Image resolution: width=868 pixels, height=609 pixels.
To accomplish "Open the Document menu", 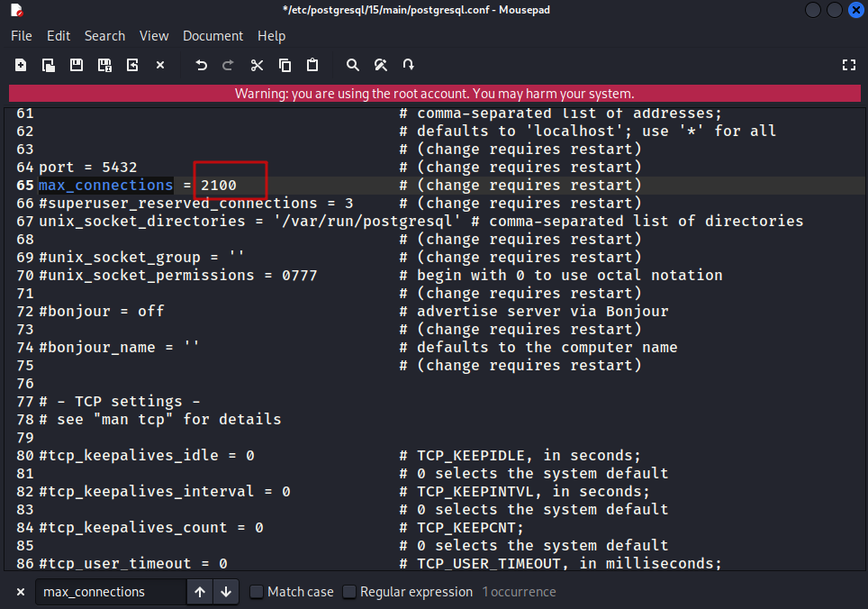I will pyautogui.click(x=213, y=36).
